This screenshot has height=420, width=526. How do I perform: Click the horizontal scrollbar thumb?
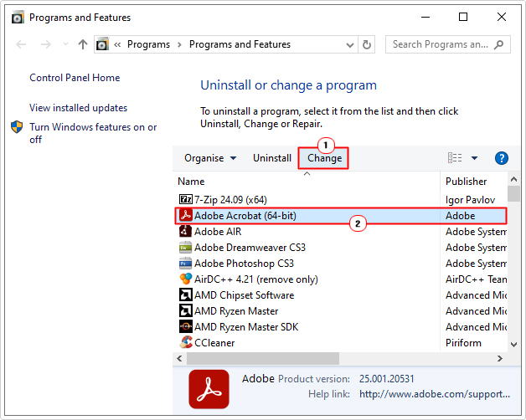[x=263, y=358]
